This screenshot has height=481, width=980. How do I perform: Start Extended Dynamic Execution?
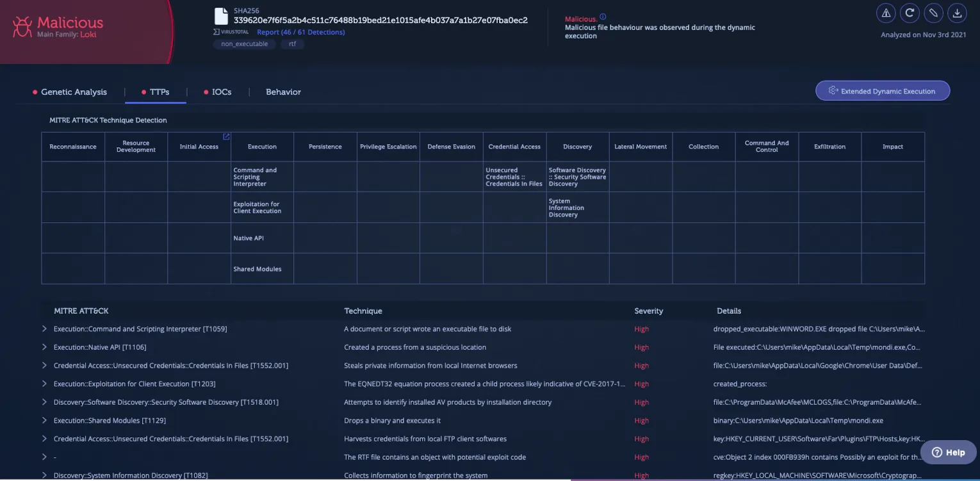tap(883, 91)
